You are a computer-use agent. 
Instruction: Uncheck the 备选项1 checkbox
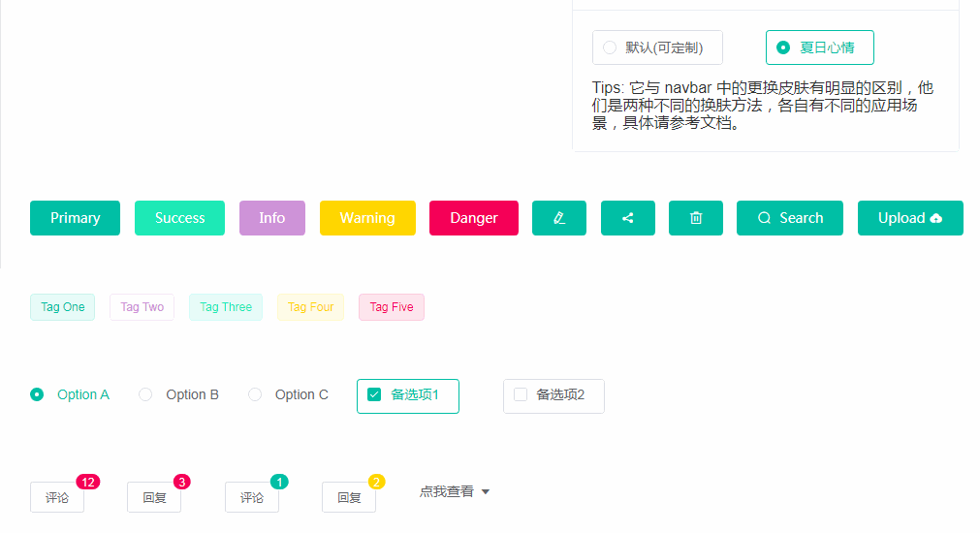point(407,396)
